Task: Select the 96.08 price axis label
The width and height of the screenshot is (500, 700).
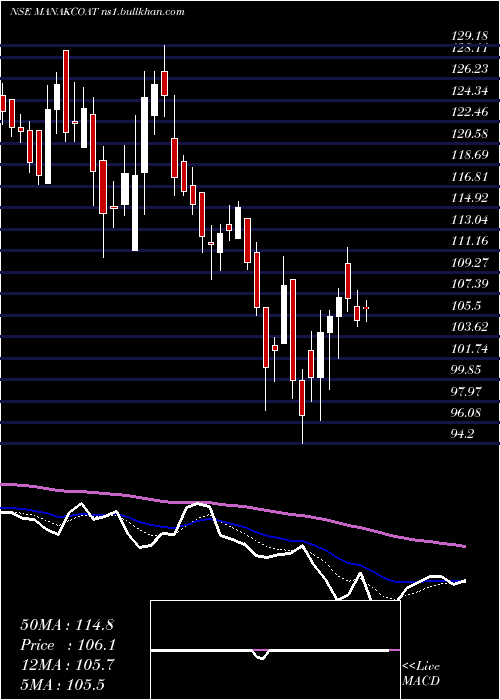Action: tap(468, 413)
